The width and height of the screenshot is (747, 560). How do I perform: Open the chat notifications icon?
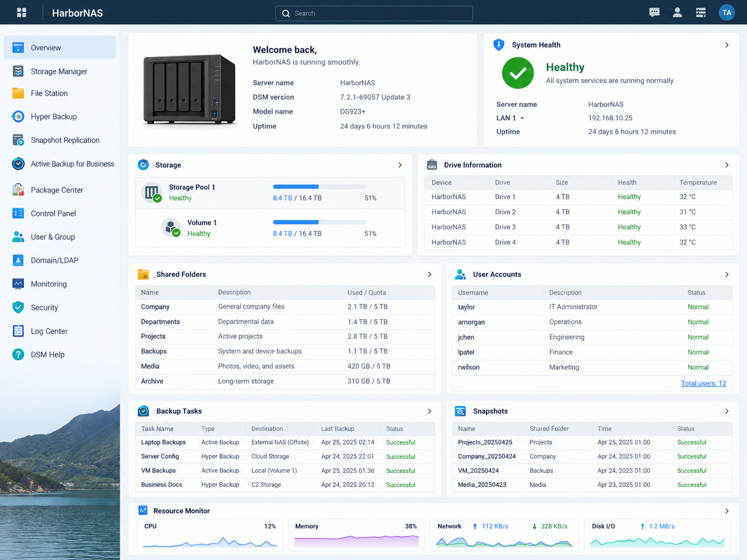pyautogui.click(x=654, y=12)
